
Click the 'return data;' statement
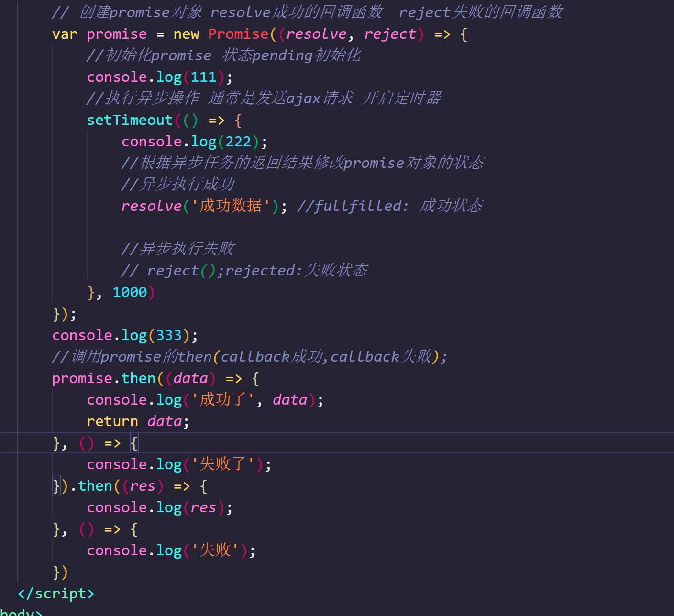[x=138, y=421]
